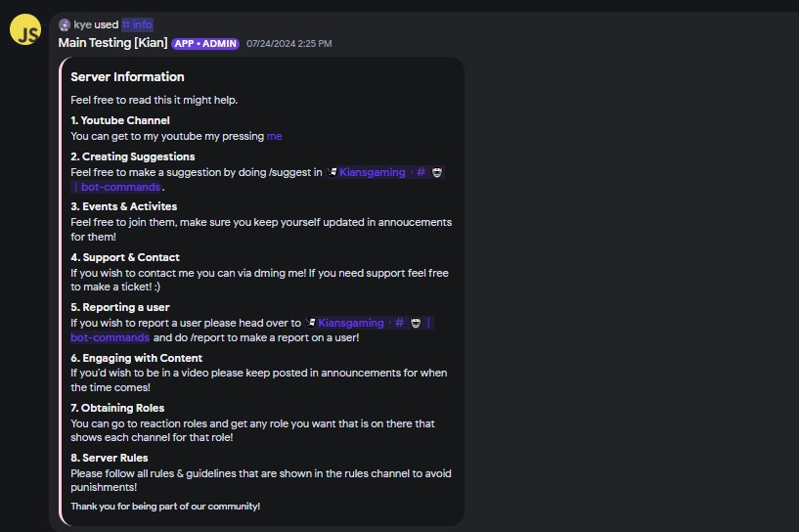Click Kiansgaming in the Creating Suggestions section
This screenshot has height=532, width=799.
point(372,172)
